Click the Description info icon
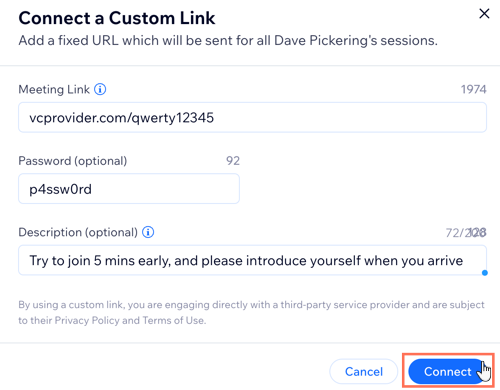Image resolution: width=500 pixels, height=390 pixels. pyautogui.click(x=148, y=232)
